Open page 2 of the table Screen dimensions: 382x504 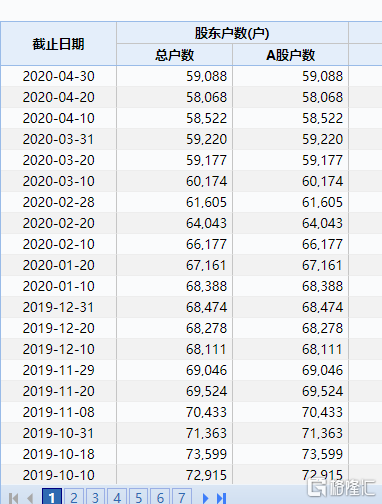coord(74,497)
